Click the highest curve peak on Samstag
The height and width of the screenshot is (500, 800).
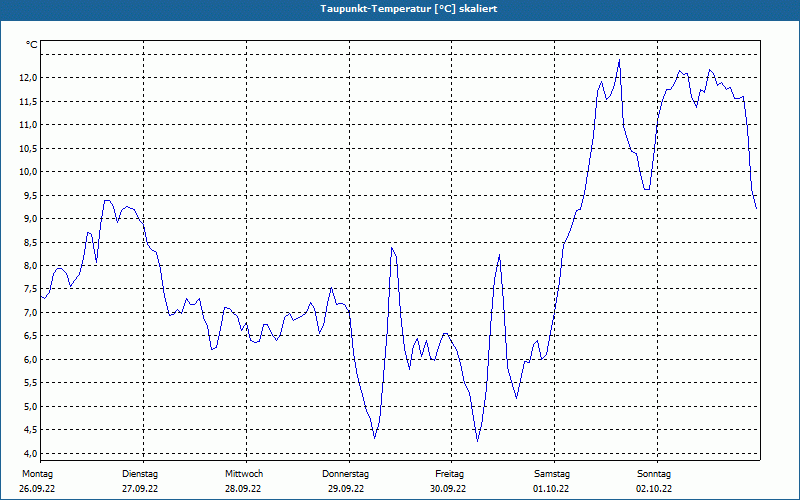pyautogui.click(x=619, y=60)
